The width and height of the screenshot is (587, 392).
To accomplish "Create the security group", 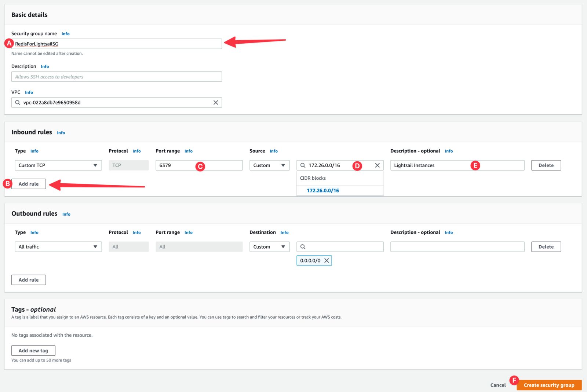I will 549,385.
